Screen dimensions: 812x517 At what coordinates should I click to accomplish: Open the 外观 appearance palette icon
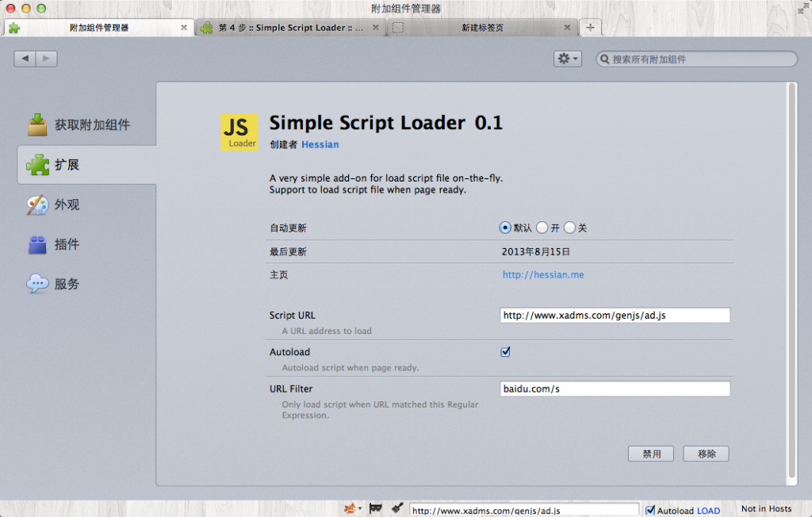[38, 205]
